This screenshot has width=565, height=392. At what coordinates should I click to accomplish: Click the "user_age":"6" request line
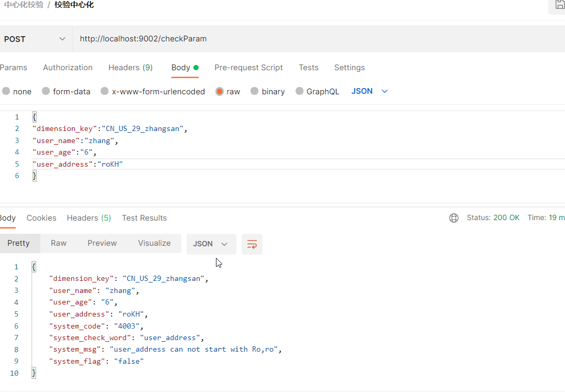[64, 153]
